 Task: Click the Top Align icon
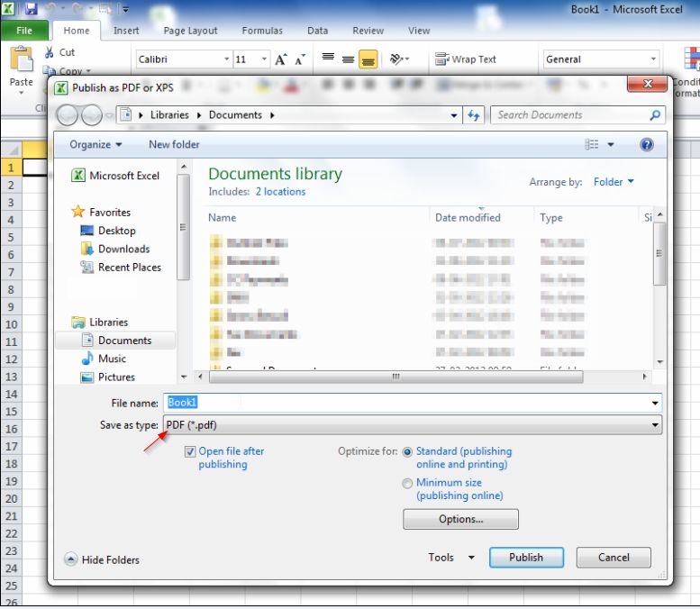(328, 57)
